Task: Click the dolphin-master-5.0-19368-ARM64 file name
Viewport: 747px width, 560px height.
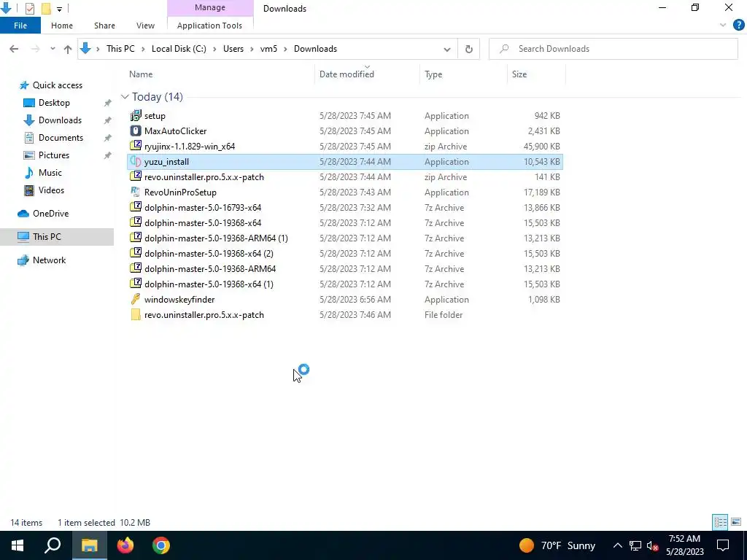Action: 210,268
